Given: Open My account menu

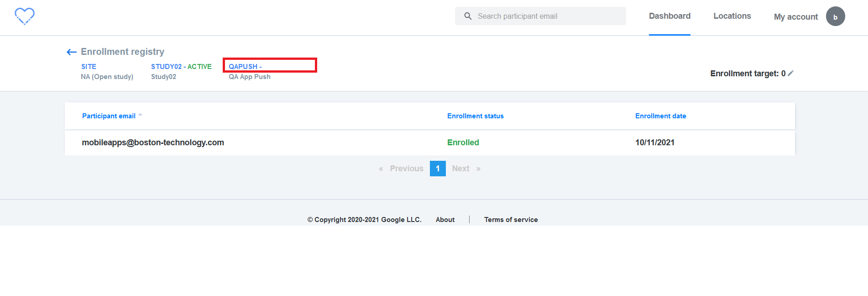Looking at the screenshot, I should click(x=796, y=17).
